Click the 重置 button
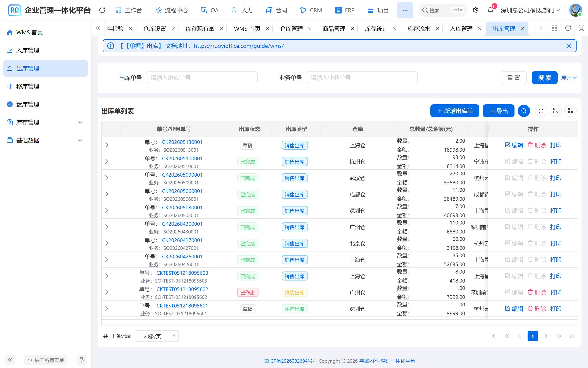588x368 pixels. click(x=513, y=78)
